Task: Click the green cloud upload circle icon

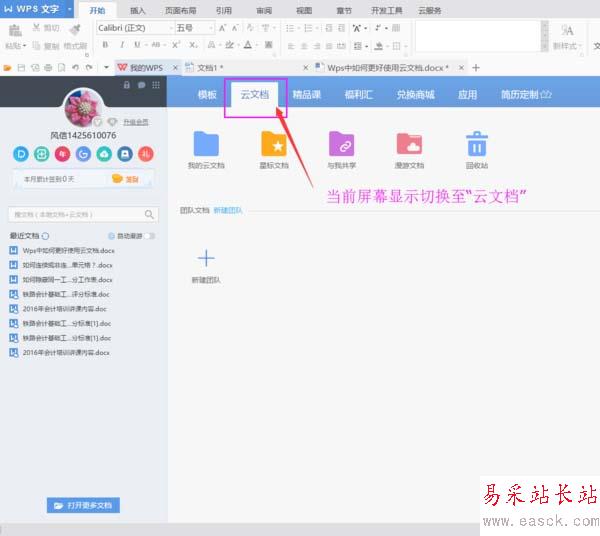Action: (104, 154)
